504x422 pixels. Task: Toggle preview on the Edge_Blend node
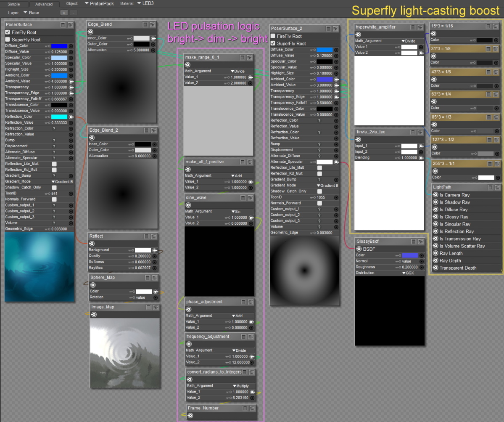pyautogui.click(x=153, y=24)
